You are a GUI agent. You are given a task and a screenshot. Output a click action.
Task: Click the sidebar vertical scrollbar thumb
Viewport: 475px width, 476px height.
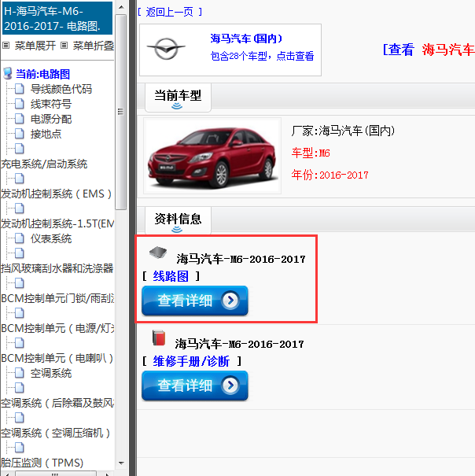[121, 112]
